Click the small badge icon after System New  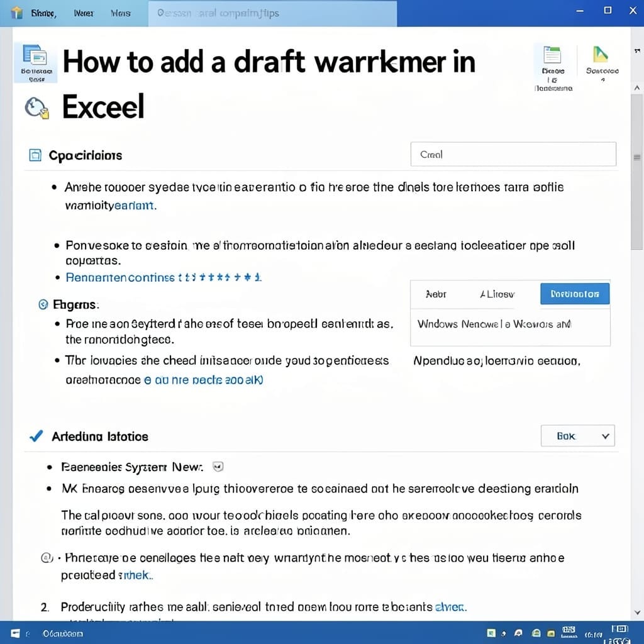[218, 467]
